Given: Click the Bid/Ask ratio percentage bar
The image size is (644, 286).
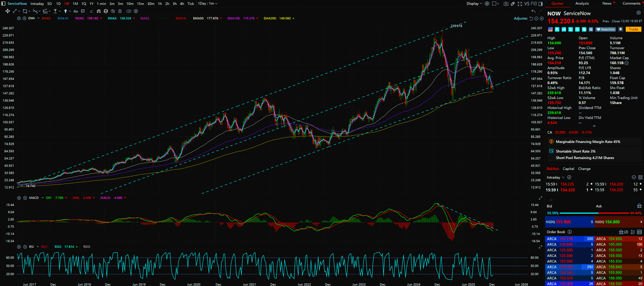Looking at the screenshot, I should 594,213.
